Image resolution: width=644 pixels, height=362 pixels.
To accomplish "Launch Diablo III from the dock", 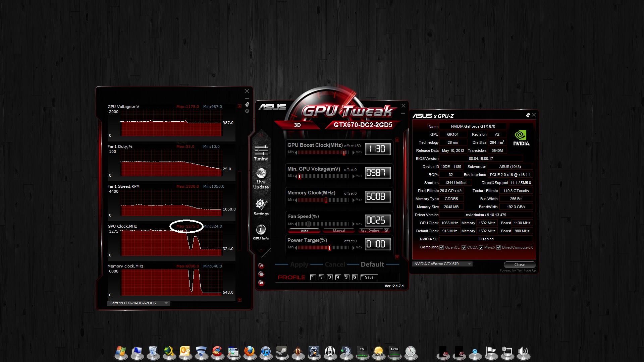I will (x=298, y=352).
